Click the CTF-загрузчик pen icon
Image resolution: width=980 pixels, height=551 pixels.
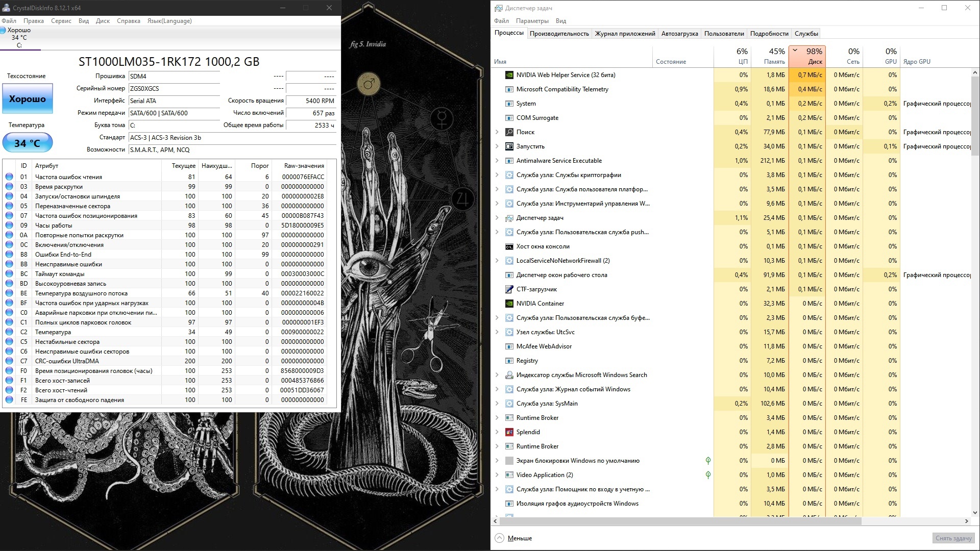[x=509, y=289]
